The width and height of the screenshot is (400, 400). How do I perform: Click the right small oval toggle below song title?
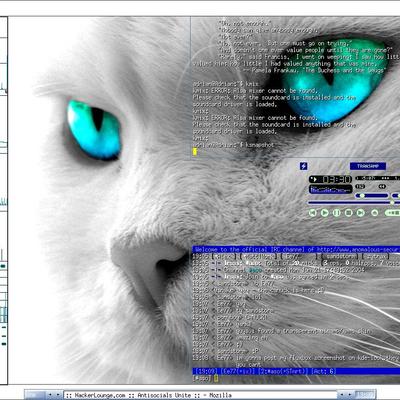click(382, 186)
